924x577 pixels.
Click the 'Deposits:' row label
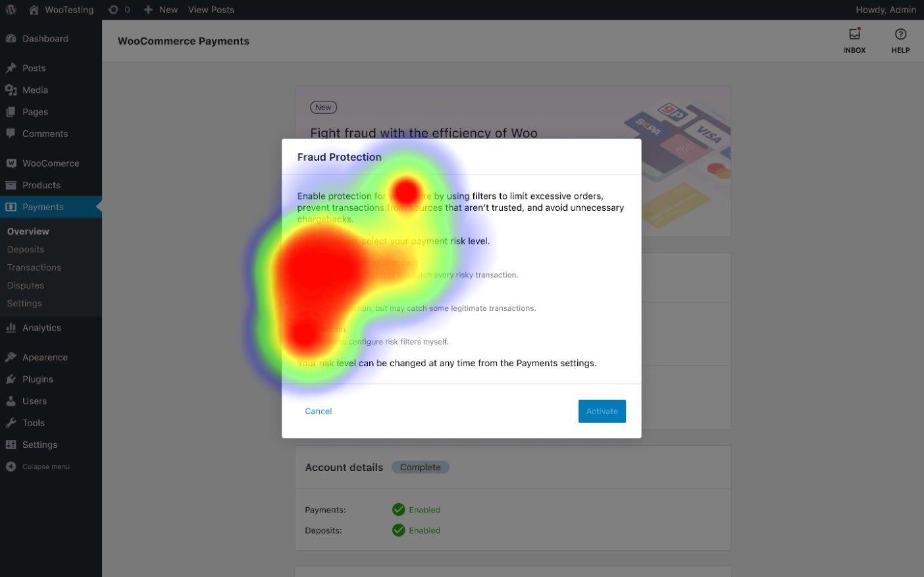tap(323, 530)
